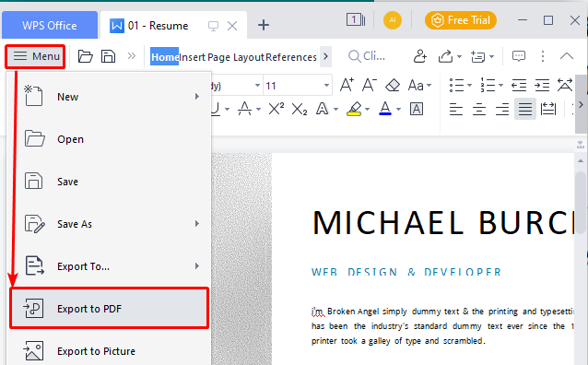Align text left

coord(456,109)
